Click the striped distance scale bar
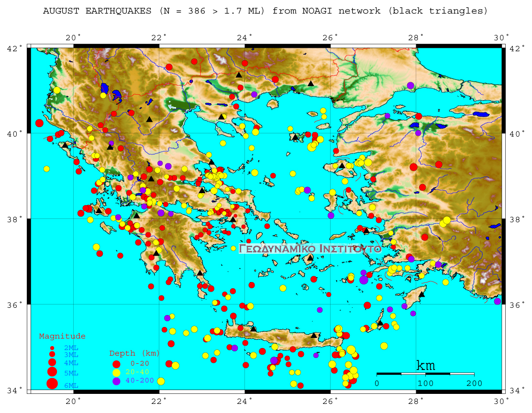The width and height of the screenshot is (532, 413). [425, 374]
